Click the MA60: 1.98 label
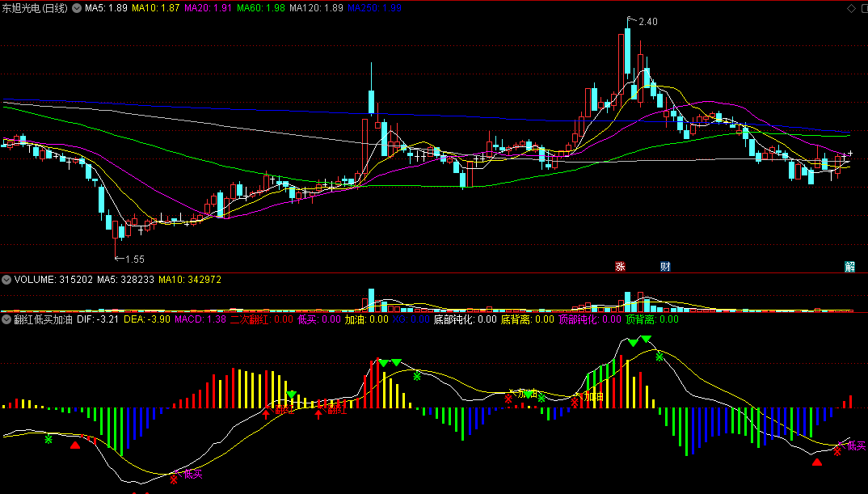Viewport: 868px width, 494px height. tap(261, 8)
